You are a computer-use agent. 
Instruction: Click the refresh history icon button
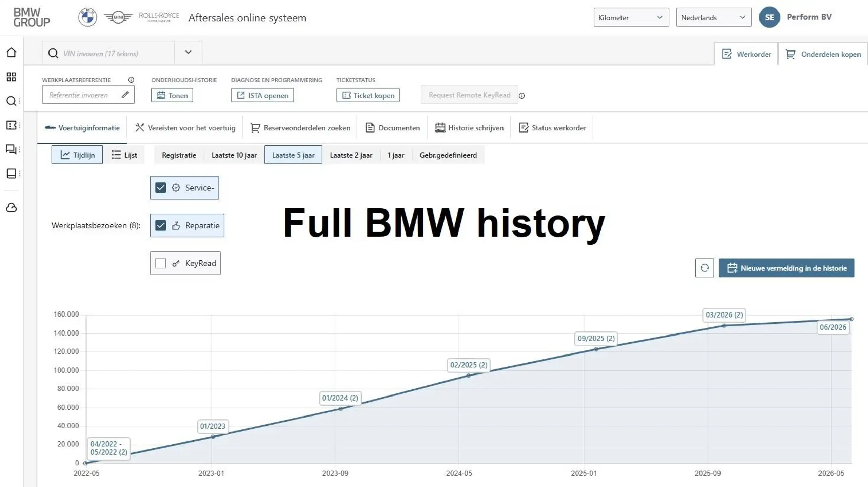(x=704, y=268)
